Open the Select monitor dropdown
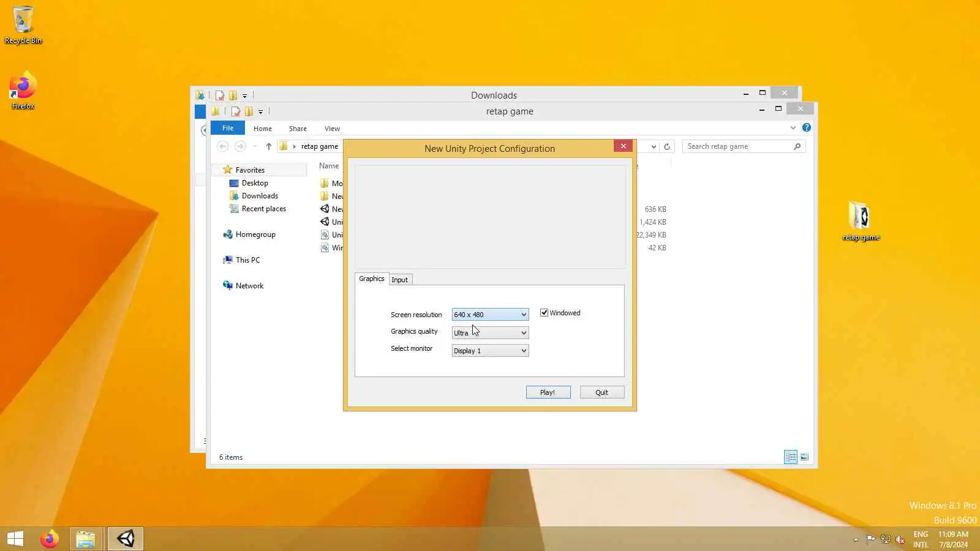980x551 pixels. (490, 351)
